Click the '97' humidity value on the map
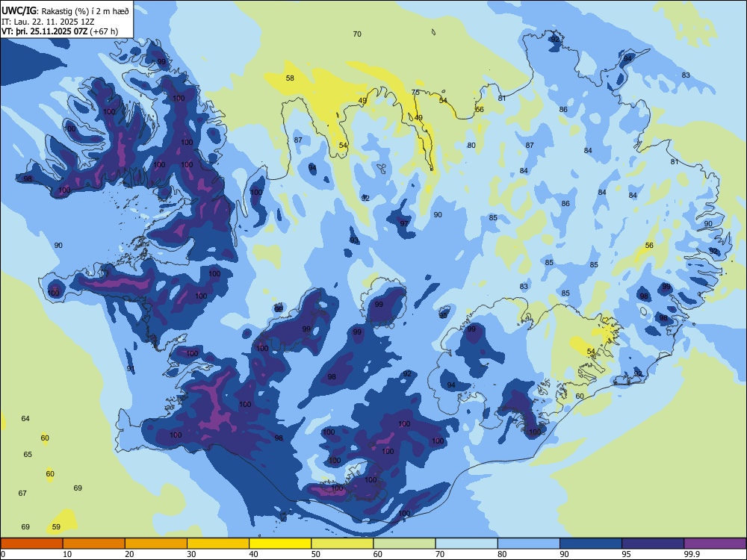The height and width of the screenshot is (560, 747). (x=404, y=223)
